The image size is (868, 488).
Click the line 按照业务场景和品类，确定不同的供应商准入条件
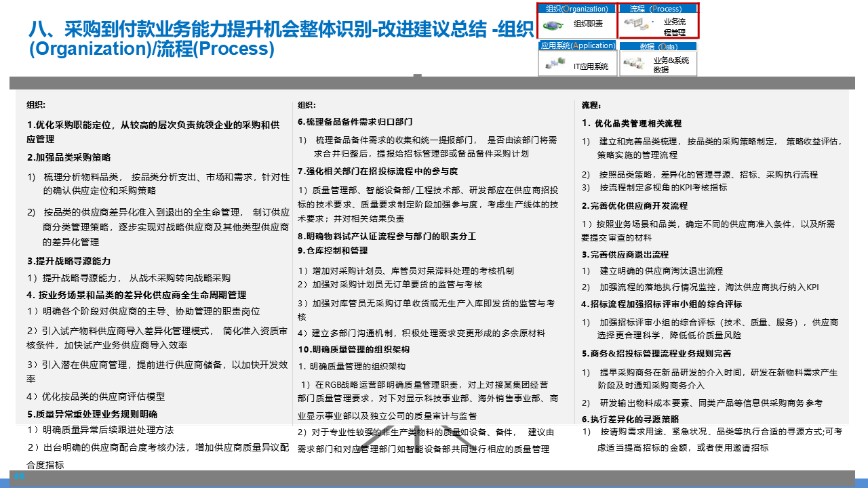pyautogui.click(x=708, y=230)
